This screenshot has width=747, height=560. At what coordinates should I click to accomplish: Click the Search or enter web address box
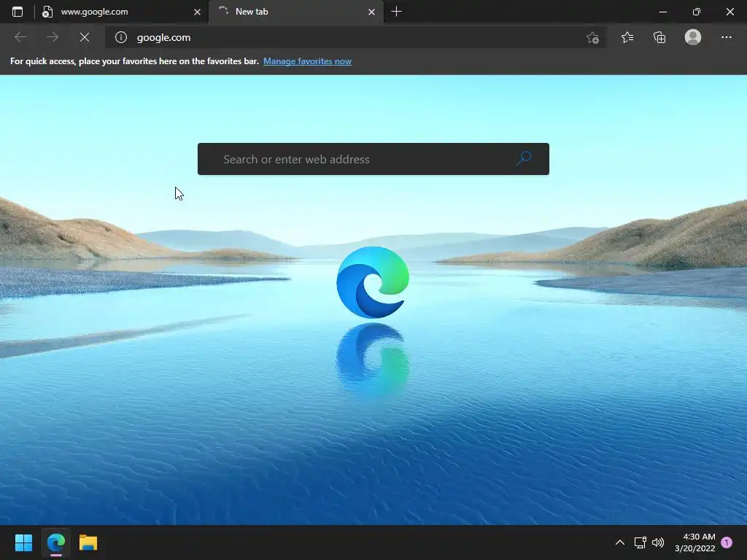(373, 159)
